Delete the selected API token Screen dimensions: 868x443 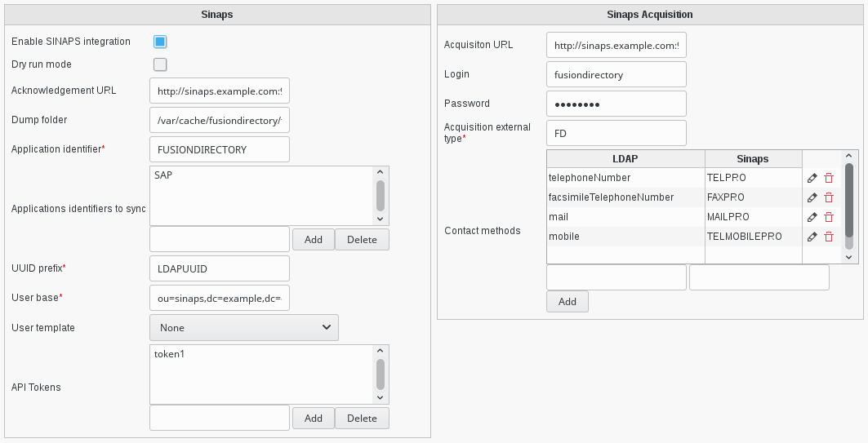[362, 418]
